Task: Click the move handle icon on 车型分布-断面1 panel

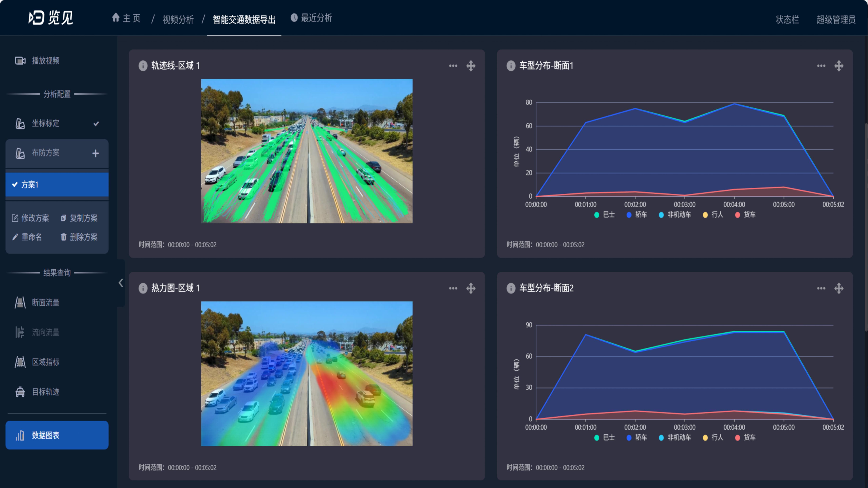Action: click(839, 66)
